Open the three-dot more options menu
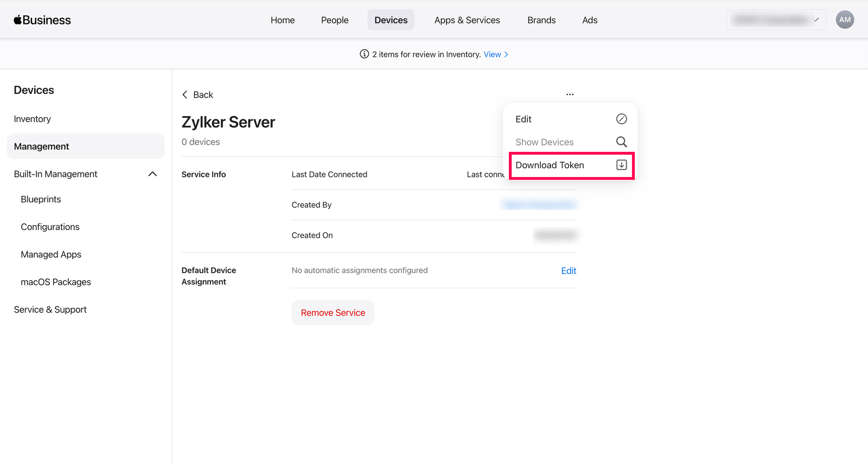The height and width of the screenshot is (464, 868). pyautogui.click(x=570, y=94)
